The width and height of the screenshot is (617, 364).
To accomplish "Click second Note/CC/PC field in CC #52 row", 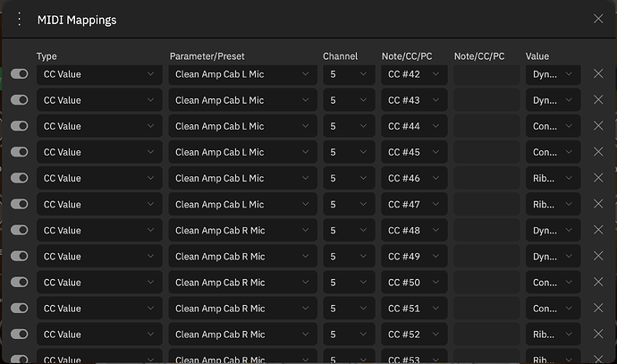I will tap(486, 334).
